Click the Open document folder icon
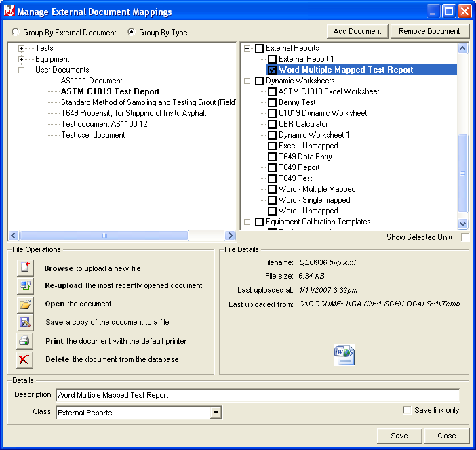The image size is (476, 450). coord(24,304)
